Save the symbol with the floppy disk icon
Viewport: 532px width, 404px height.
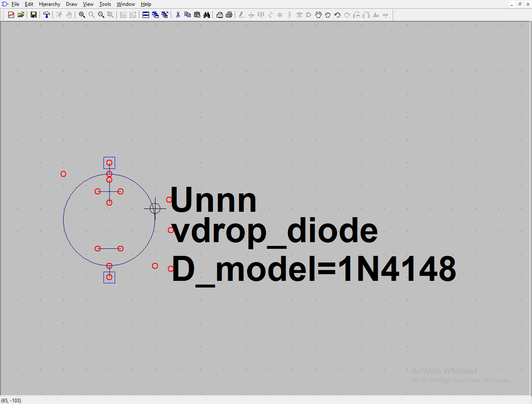tap(34, 15)
